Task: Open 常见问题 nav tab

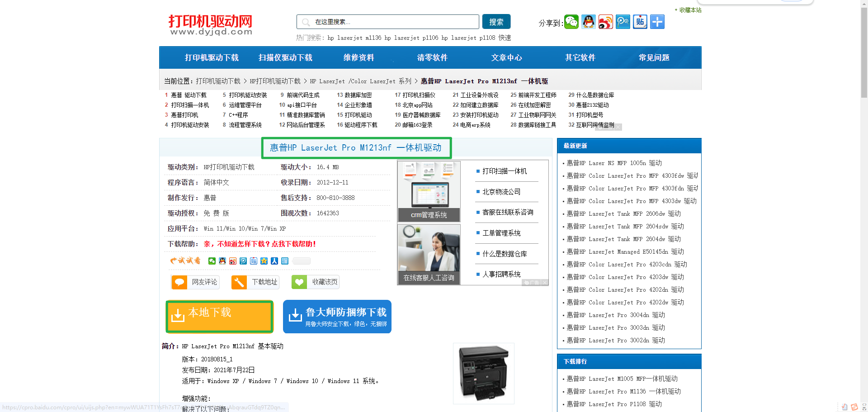Action: 654,58
